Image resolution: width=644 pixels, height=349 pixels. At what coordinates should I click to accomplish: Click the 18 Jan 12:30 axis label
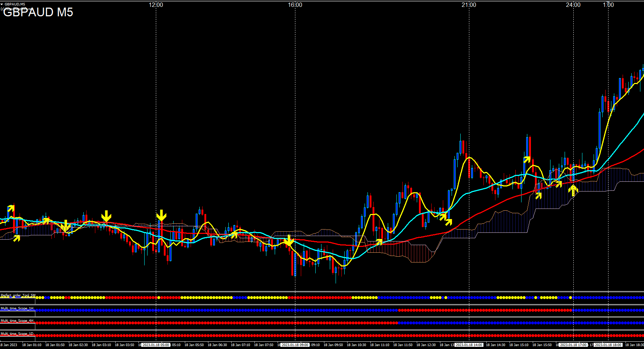coord(426,345)
